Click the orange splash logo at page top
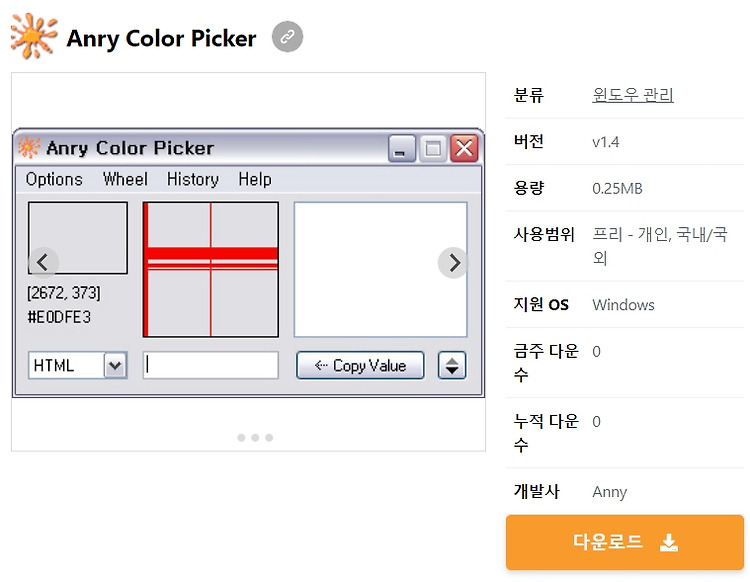 (x=34, y=36)
